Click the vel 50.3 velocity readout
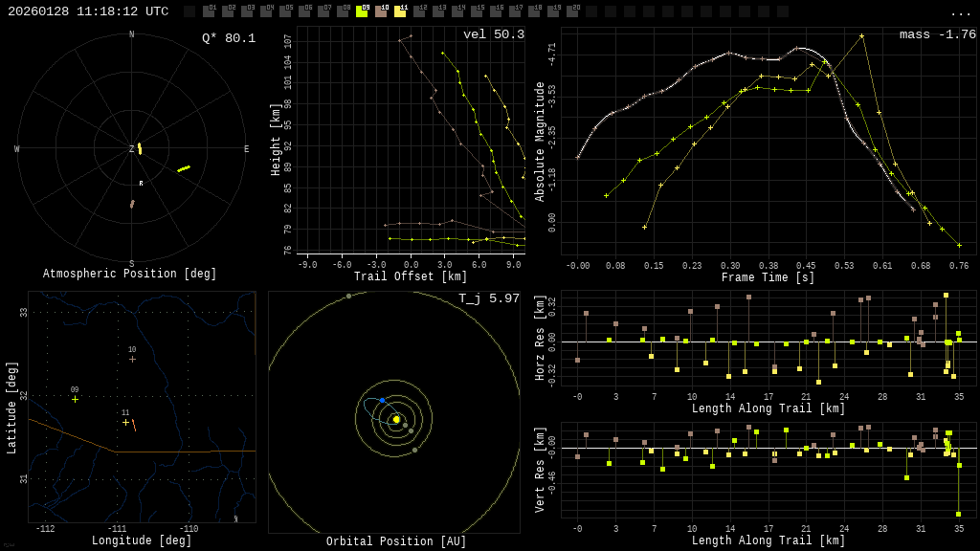Image resolution: width=980 pixels, height=551 pixels. pos(493,34)
